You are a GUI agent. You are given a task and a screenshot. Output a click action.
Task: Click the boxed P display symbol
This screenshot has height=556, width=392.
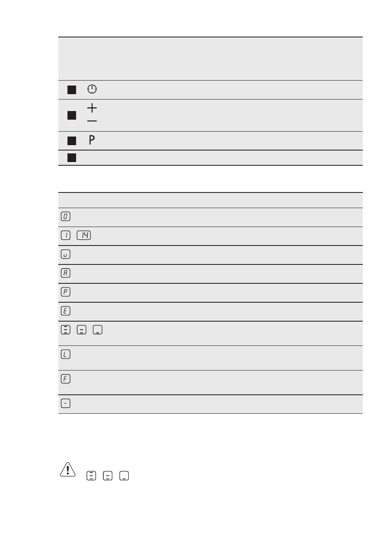click(65, 292)
